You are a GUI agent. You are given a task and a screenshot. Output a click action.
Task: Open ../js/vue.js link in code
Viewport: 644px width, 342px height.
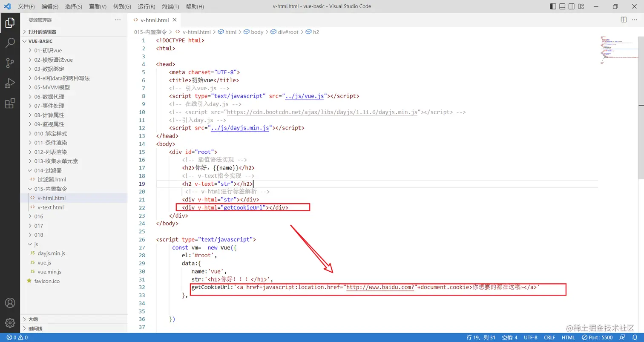[305, 96]
